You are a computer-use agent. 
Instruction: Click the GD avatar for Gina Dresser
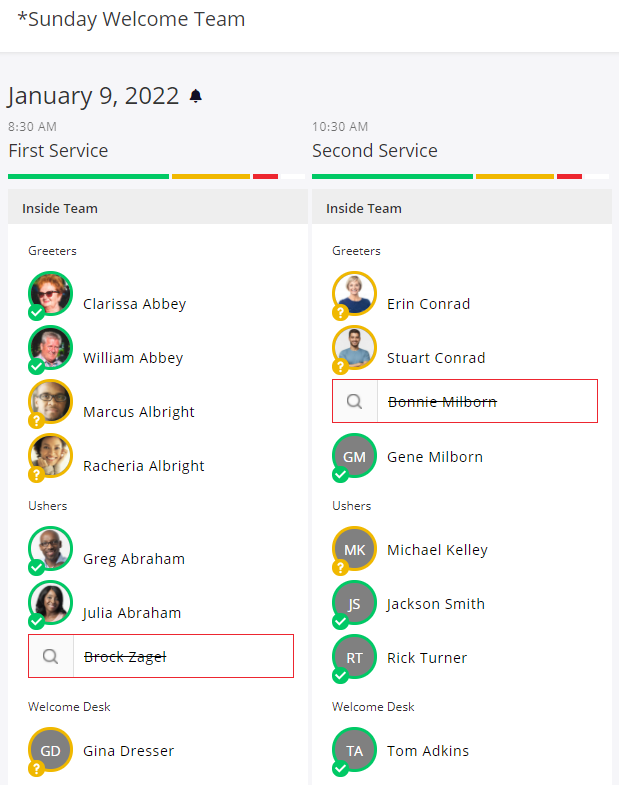tap(51, 750)
